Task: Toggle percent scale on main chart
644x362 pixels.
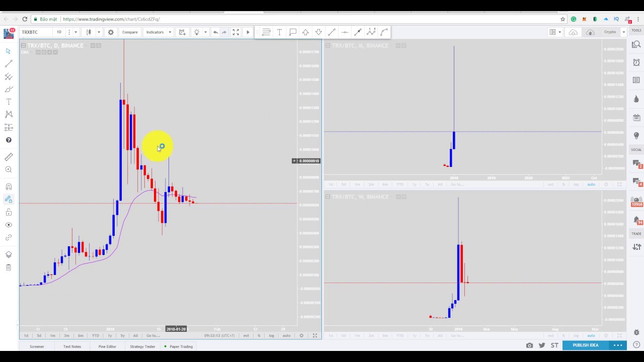Action: pos(259,335)
